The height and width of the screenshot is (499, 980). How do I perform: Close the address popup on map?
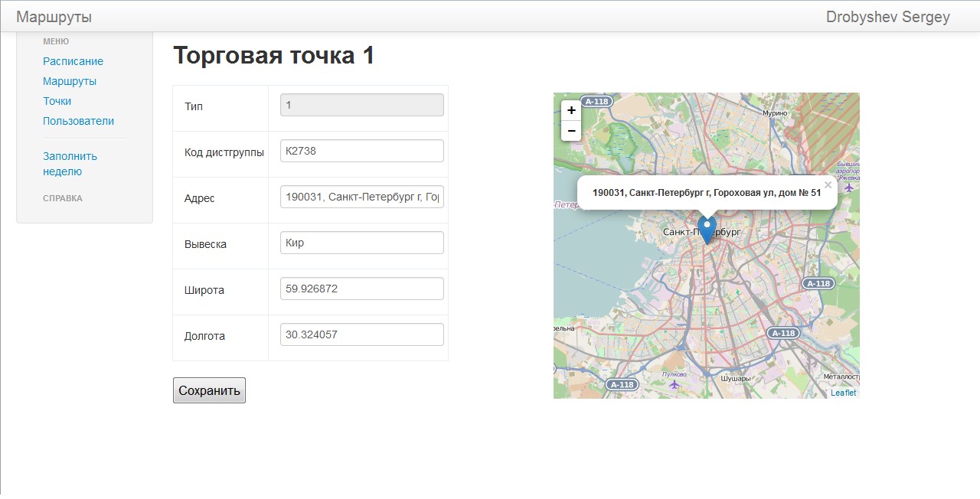(828, 185)
